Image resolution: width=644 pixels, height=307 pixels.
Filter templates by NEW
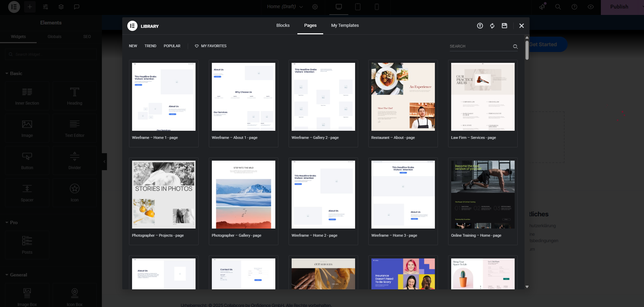(x=133, y=46)
